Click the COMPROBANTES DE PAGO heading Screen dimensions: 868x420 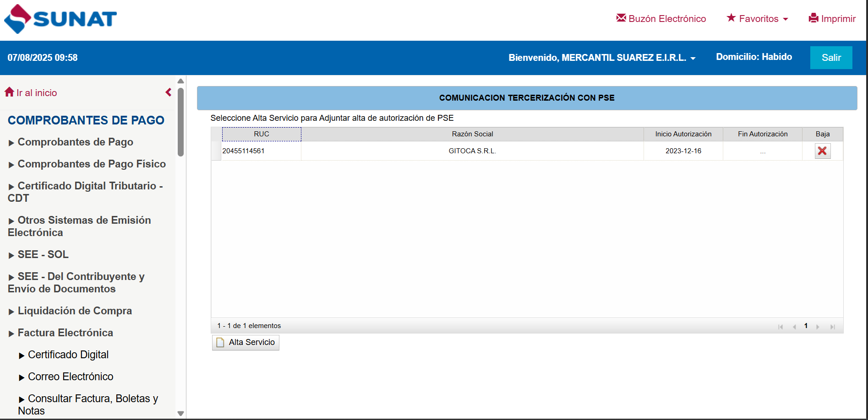point(86,120)
